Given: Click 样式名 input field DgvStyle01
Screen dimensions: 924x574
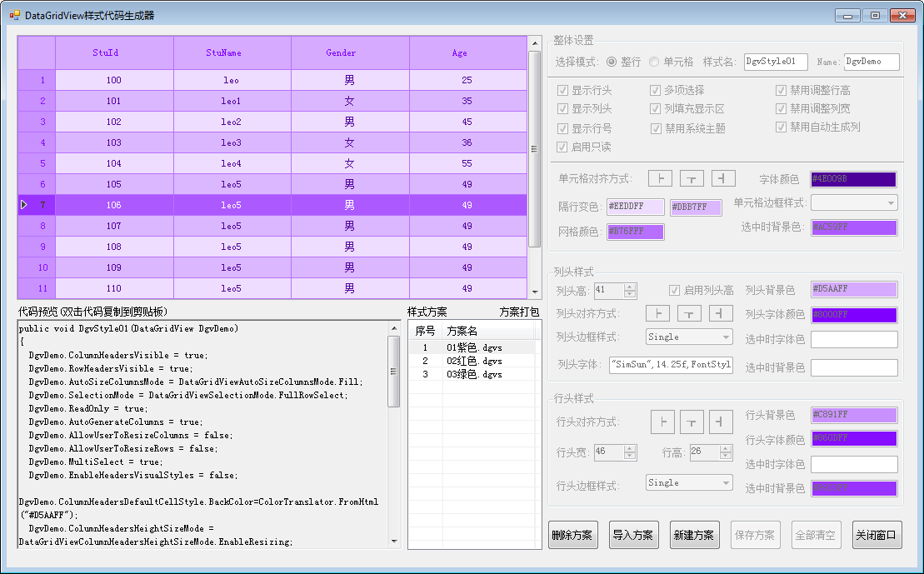Looking at the screenshot, I should point(776,62).
